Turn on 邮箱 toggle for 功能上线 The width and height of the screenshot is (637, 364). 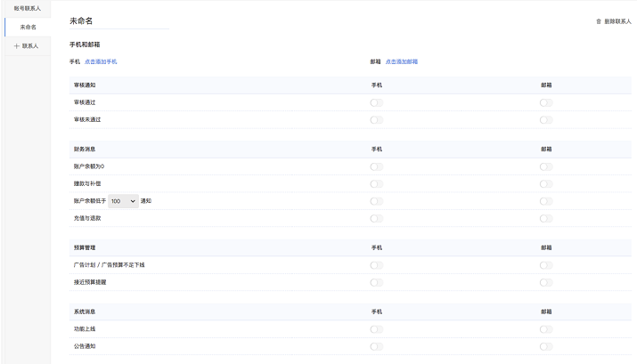(545, 329)
